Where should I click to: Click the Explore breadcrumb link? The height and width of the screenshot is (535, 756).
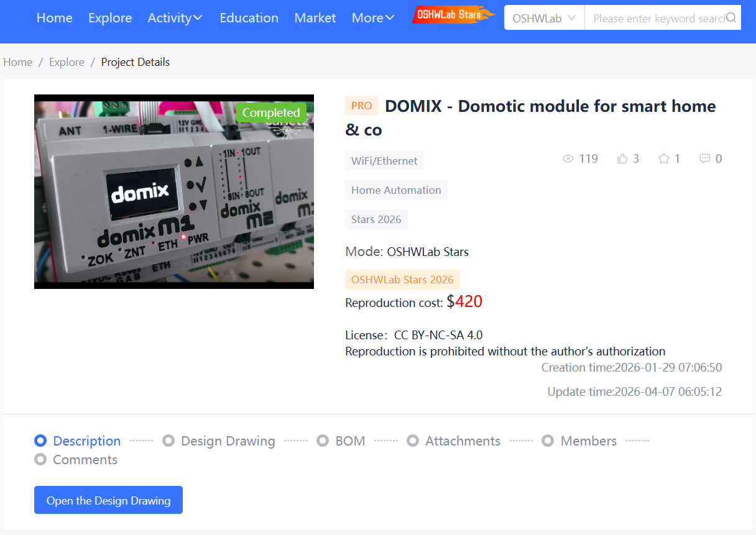[67, 62]
